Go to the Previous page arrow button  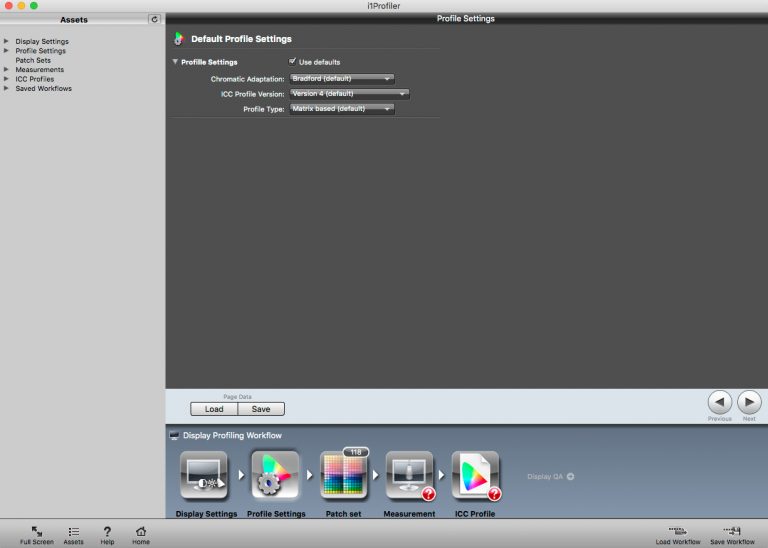point(720,403)
